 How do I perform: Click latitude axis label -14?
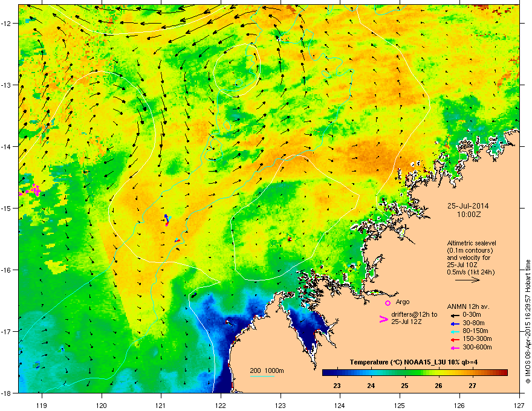pyautogui.click(x=6, y=146)
